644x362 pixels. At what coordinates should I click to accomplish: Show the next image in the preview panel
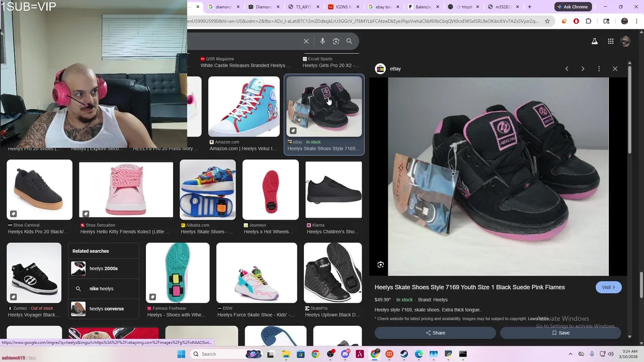tap(583, 69)
